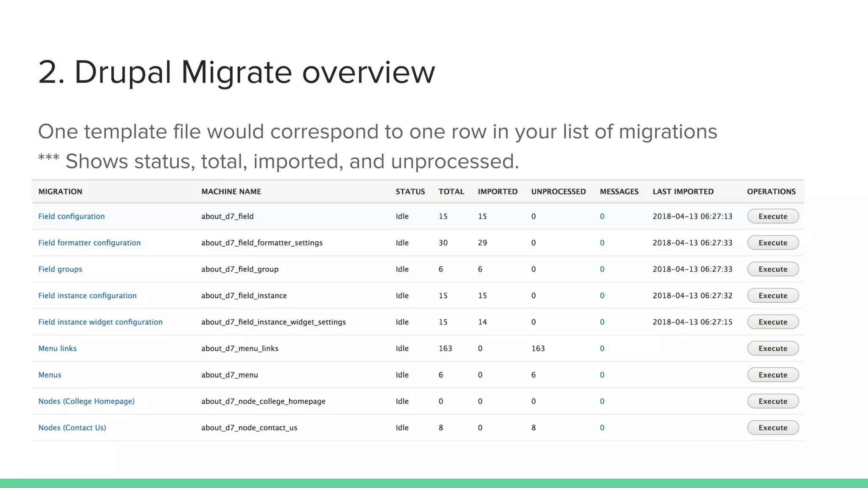
Task: Execute the about_d7_menu migration
Action: click(x=772, y=375)
